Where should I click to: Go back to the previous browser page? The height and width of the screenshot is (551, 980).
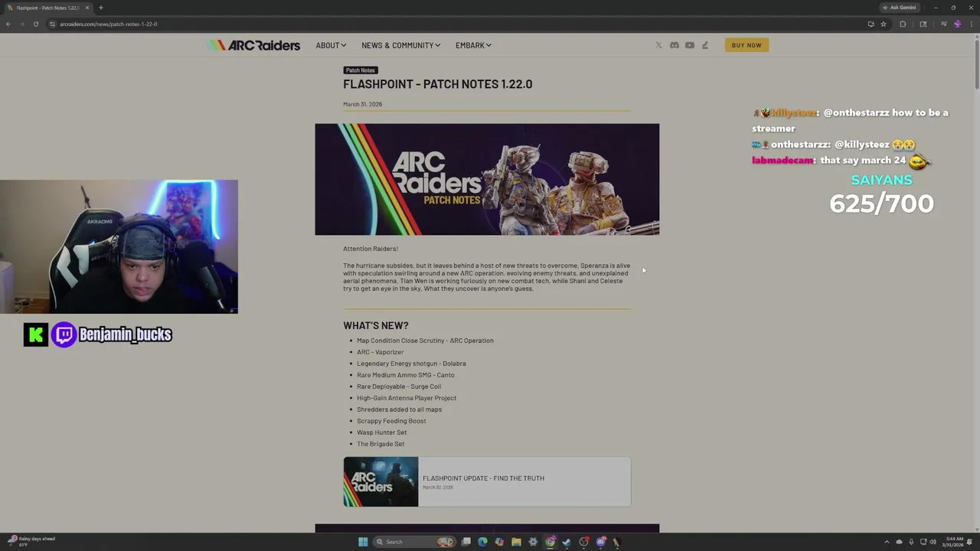pyautogui.click(x=8, y=24)
